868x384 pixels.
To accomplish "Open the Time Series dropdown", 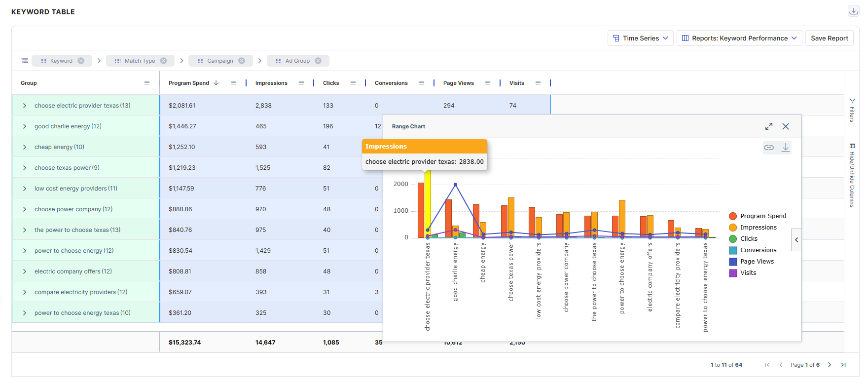I will (640, 38).
